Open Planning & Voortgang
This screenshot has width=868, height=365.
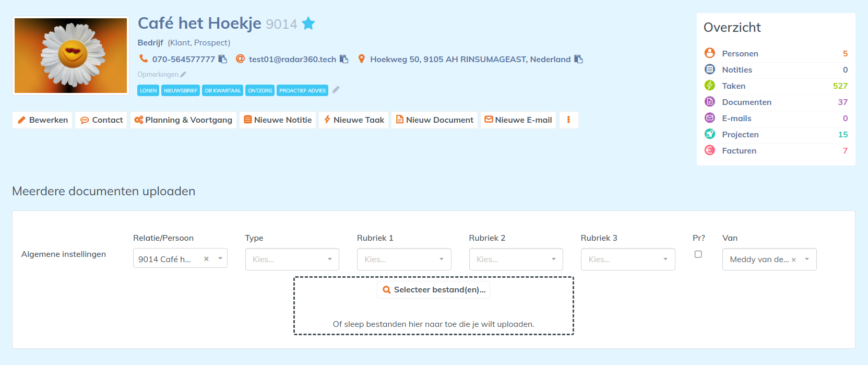[x=183, y=120]
